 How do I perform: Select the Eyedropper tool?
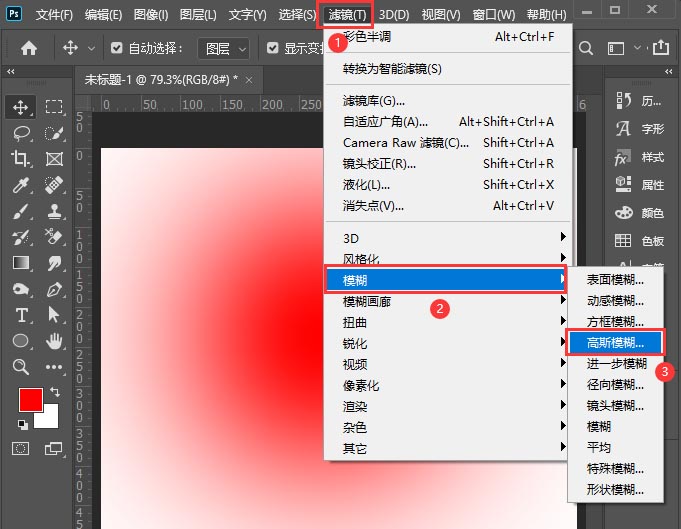(20, 185)
